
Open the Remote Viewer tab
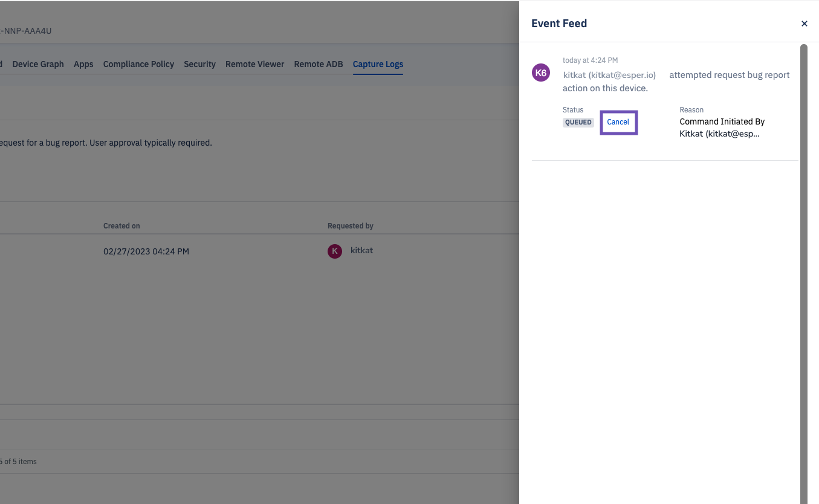254,64
